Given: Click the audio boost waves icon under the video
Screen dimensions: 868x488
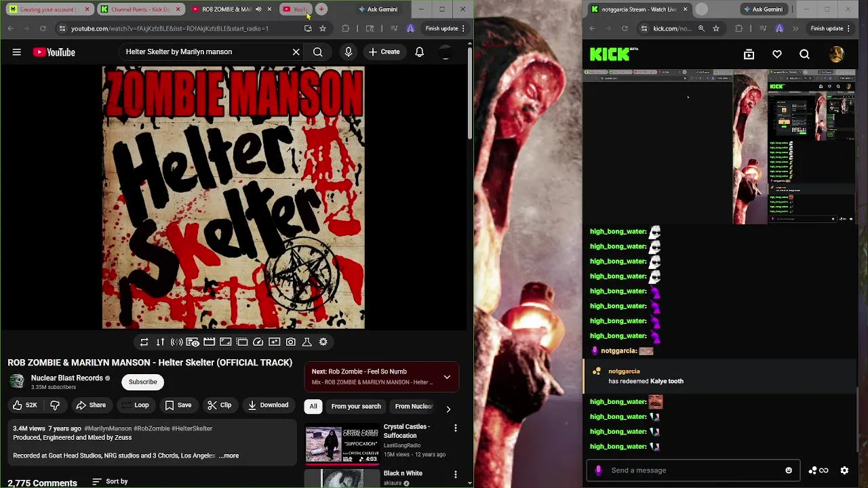Looking at the screenshot, I should 176,342.
